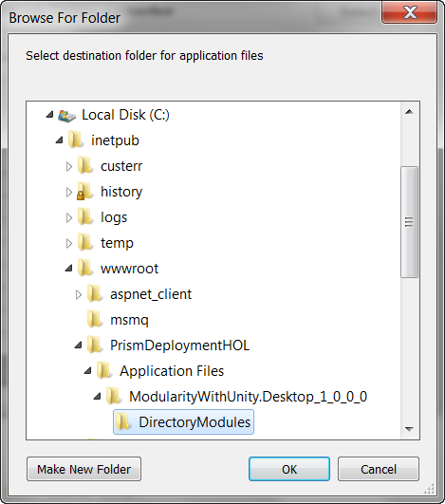This screenshot has width=445, height=504.
Task: Click the Application Files folder icon
Action: coord(104,370)
